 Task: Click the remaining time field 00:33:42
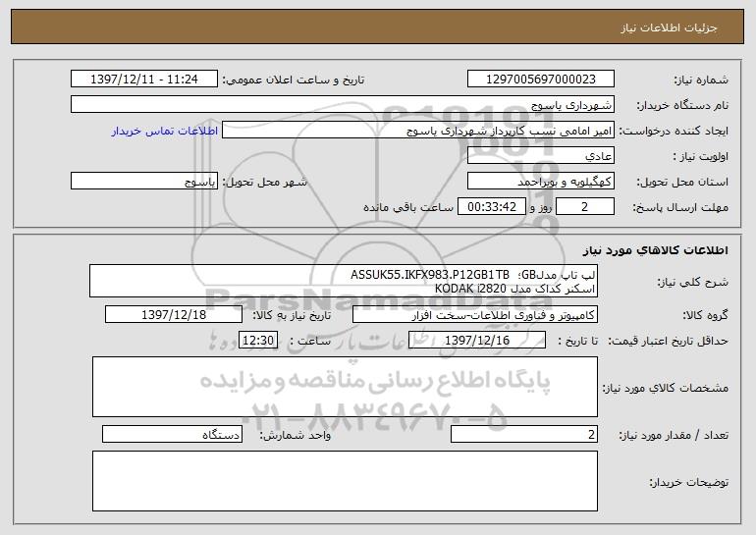point(491,207)
